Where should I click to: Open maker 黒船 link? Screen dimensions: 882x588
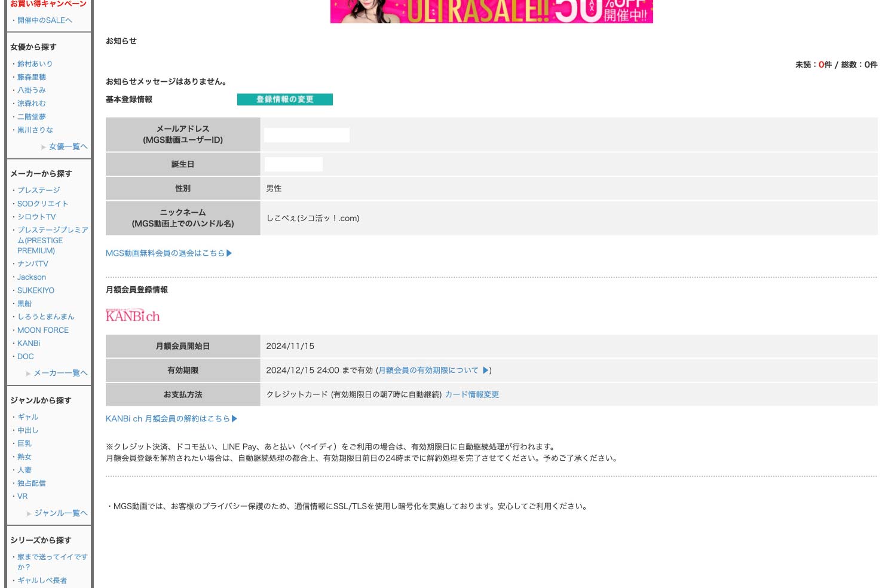[24, 304]
